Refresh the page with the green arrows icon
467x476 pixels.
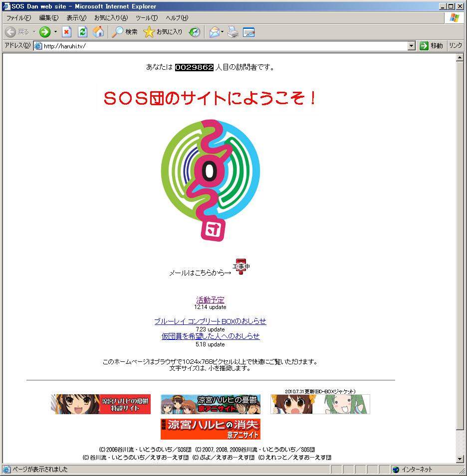[82, 32]
